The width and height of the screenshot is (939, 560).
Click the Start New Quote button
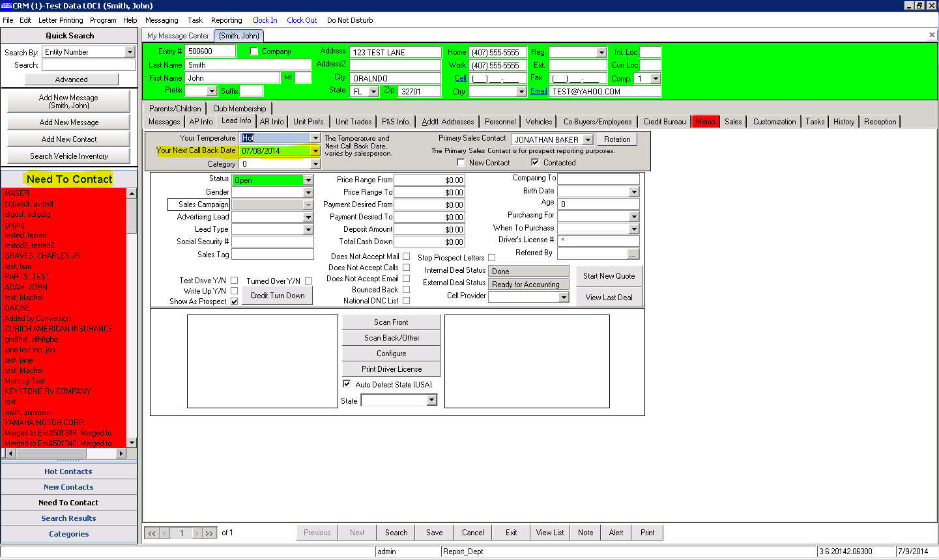click(609, 275)
